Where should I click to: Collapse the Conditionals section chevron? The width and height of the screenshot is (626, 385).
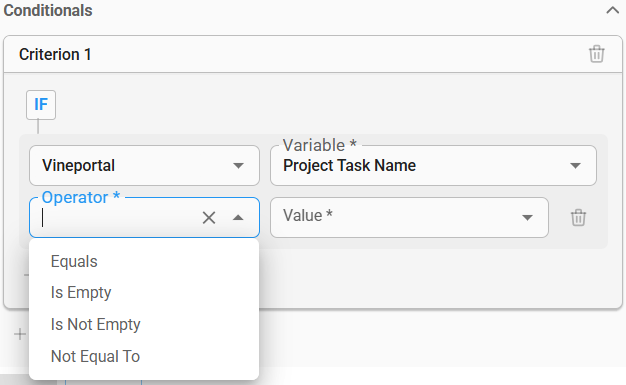coord(612,10)
